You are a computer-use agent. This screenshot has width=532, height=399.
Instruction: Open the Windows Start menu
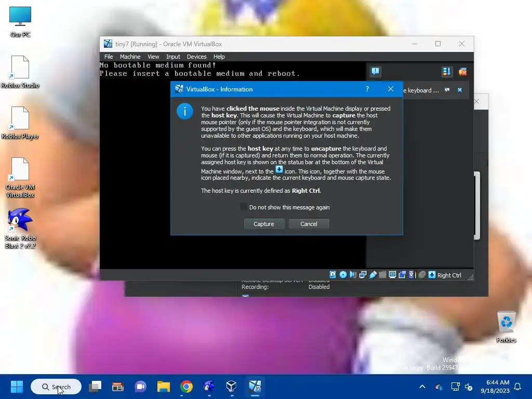(x=17, y=387)
